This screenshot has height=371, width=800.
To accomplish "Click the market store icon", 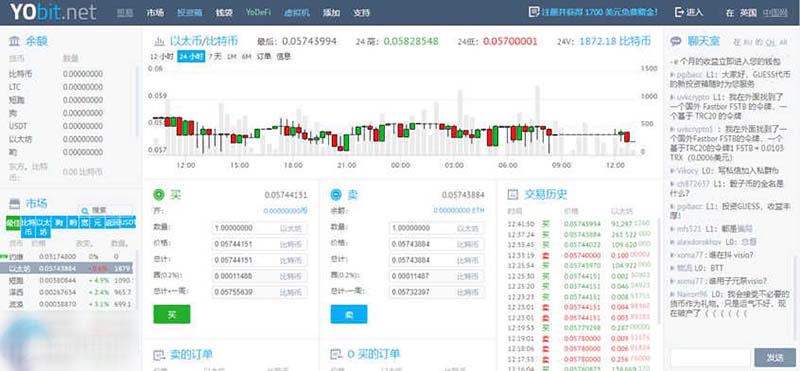I will tap(15, 203).
